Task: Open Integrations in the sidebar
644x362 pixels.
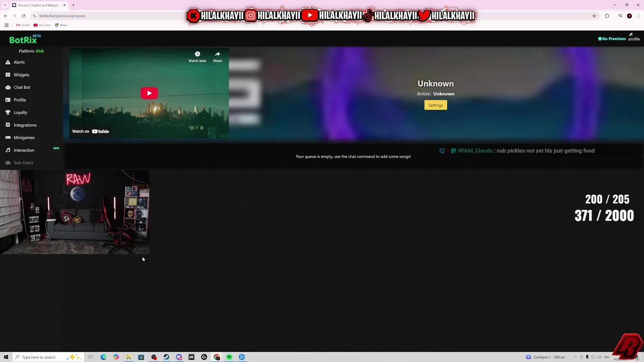Action: [x=25, y=125]
